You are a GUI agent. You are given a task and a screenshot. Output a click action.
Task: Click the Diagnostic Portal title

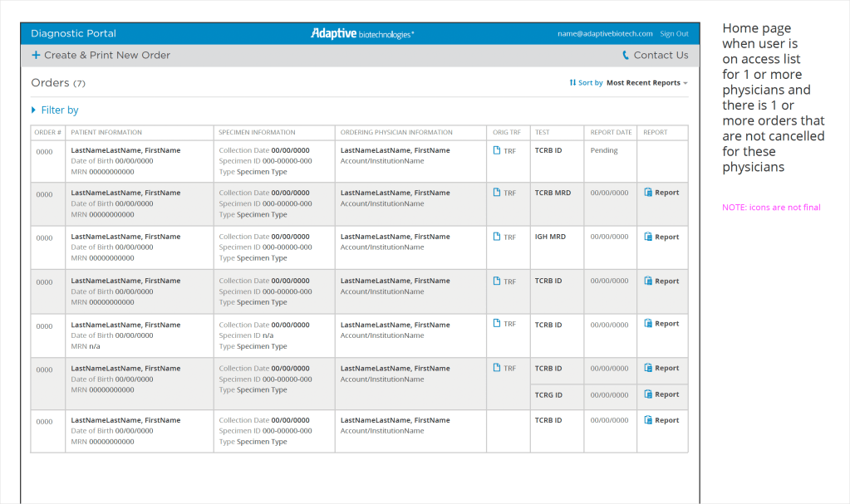[x=73, y=34]
